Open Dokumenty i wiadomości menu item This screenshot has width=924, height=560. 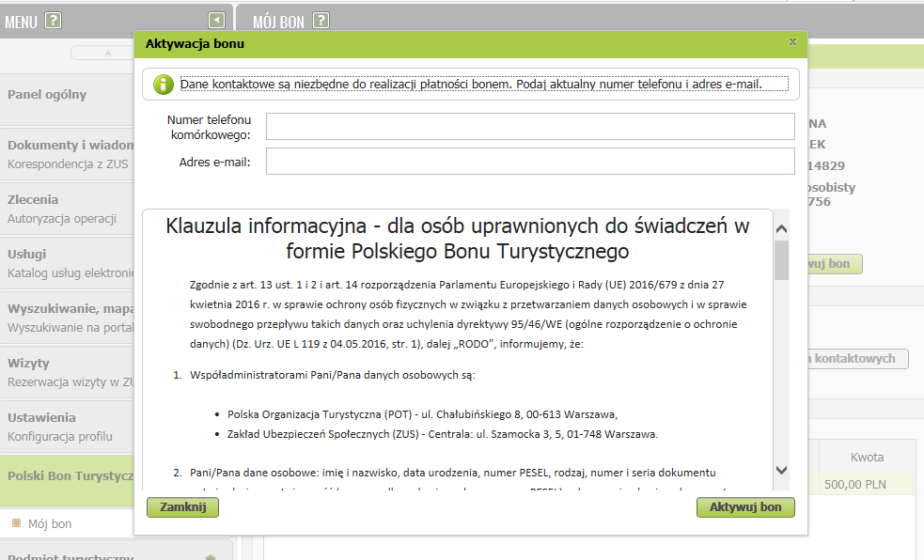click(x=67, y=154)
